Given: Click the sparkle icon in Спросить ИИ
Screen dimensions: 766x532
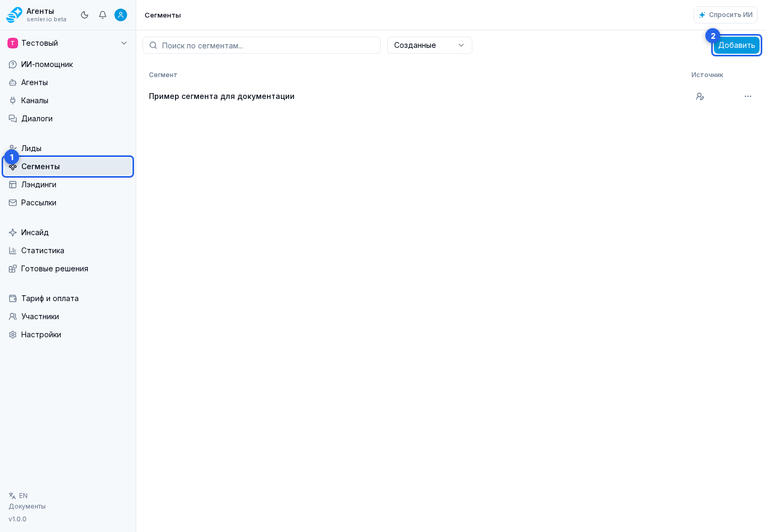Looking at the screenshot, I should pos(702,15).
